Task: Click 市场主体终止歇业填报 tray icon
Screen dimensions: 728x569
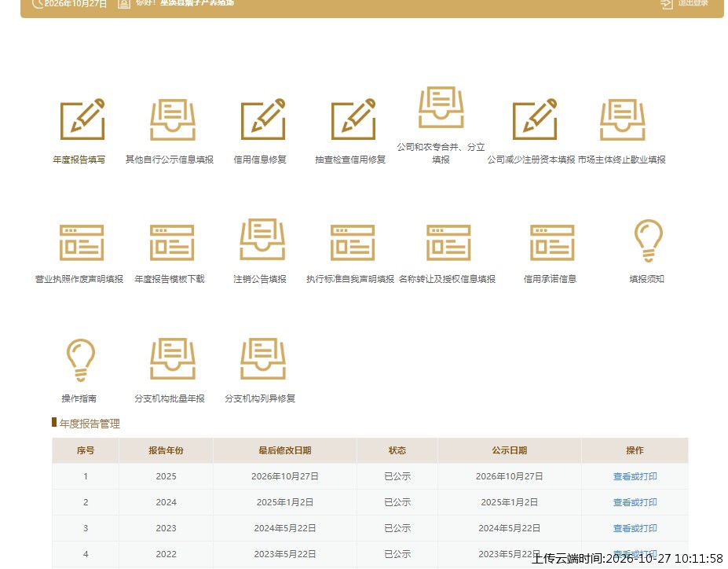Action: click(622, 119)
